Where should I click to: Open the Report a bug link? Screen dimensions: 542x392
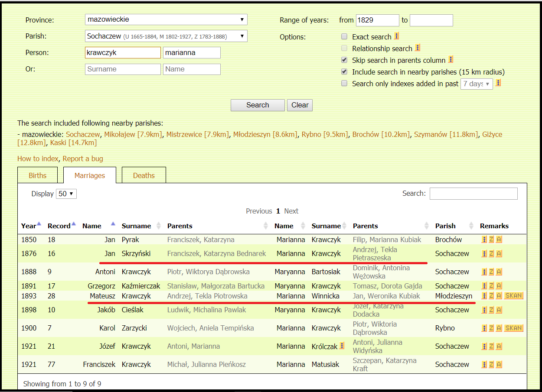pyautogui.click(x=83, y=159)
